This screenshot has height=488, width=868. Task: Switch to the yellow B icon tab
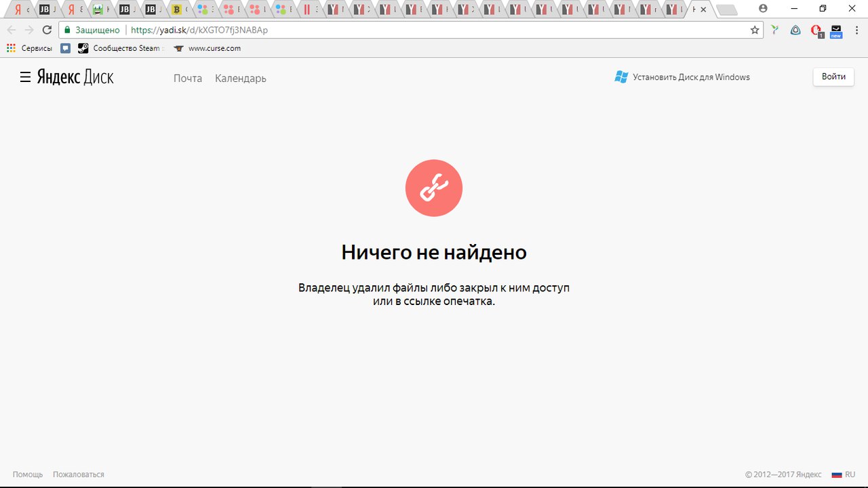[178, 9]
